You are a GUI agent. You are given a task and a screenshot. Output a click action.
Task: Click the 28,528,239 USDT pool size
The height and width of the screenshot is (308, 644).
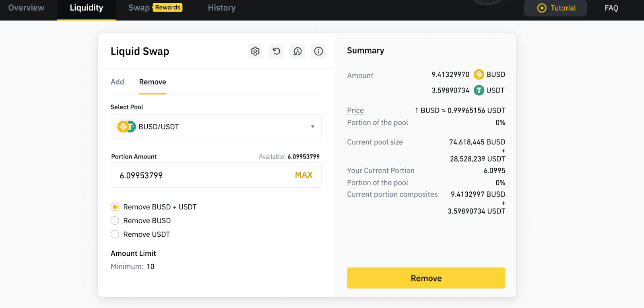coord(477,159)
